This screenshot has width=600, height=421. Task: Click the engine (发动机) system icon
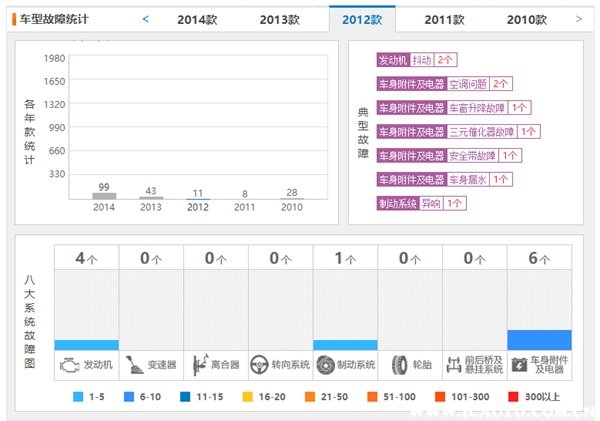click(x=68, y=365)
